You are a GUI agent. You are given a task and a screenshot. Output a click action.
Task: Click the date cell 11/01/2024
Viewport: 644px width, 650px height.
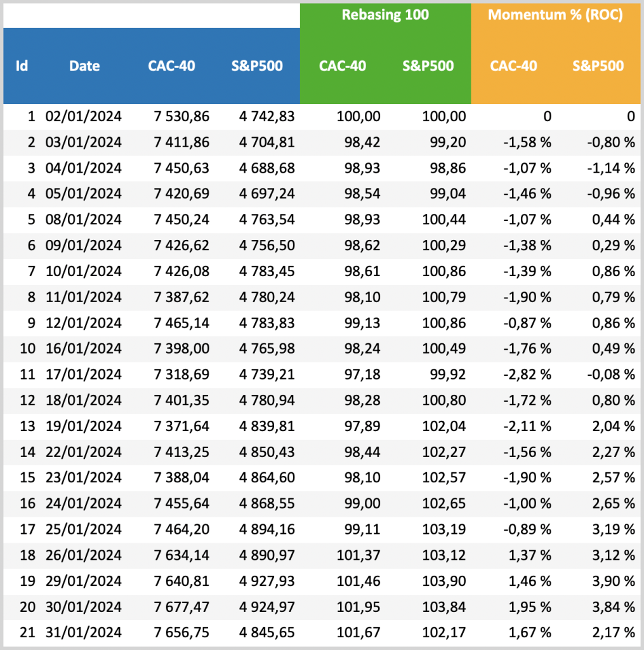tap(83, 297)
